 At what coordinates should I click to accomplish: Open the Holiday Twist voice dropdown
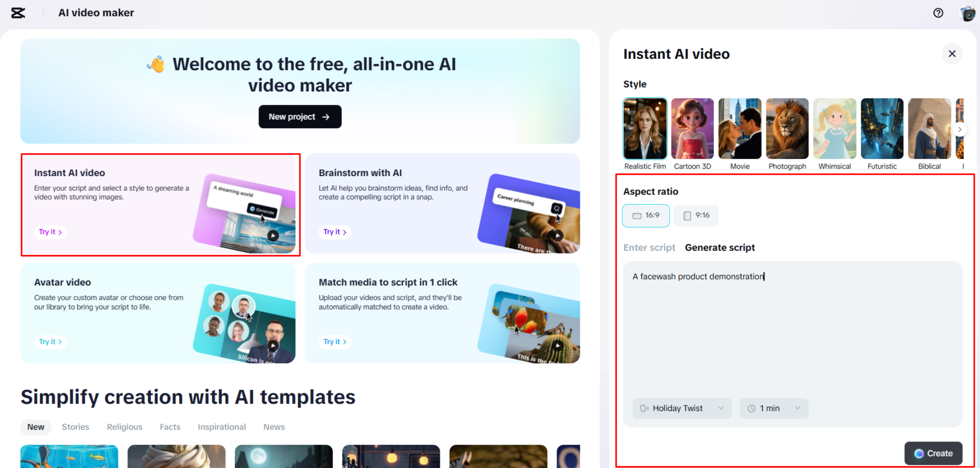[x=681, y=408]
